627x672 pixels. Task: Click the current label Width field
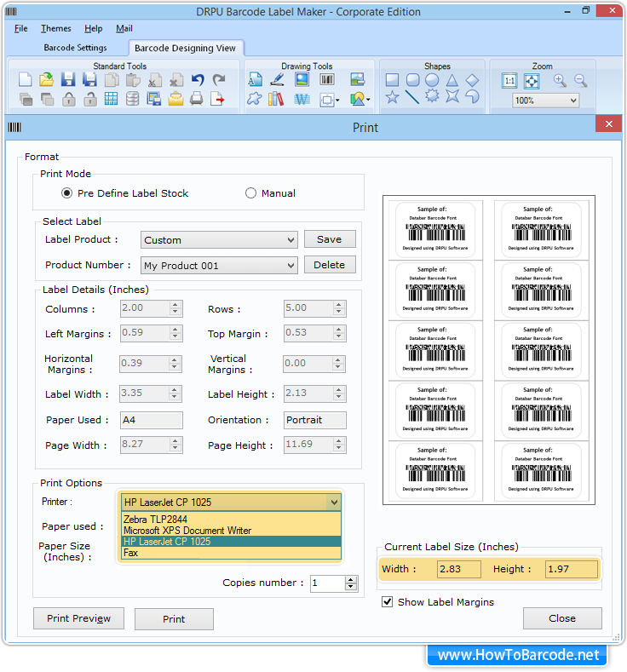(458, 569)
